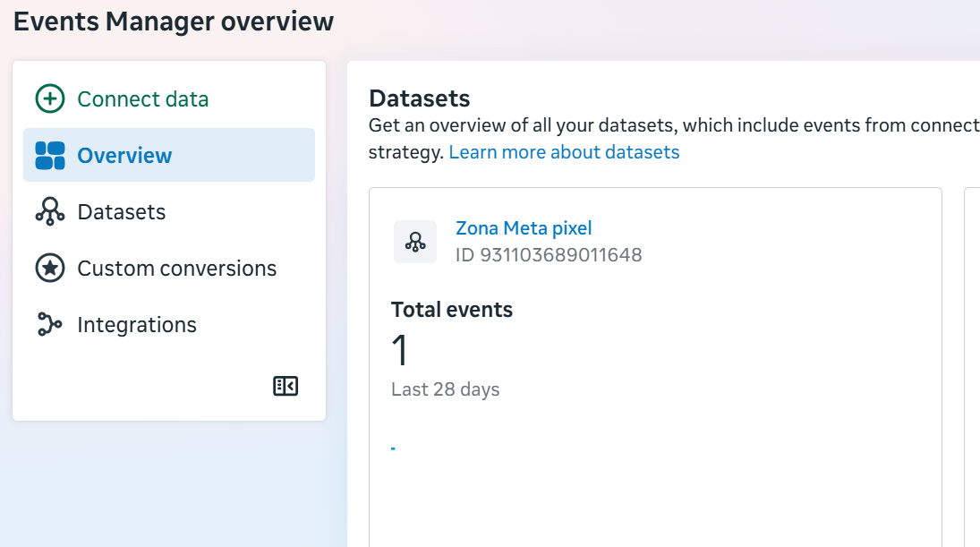The image size is (980, 547).
Task: Click the Datasets section heading
Action: 420,98
